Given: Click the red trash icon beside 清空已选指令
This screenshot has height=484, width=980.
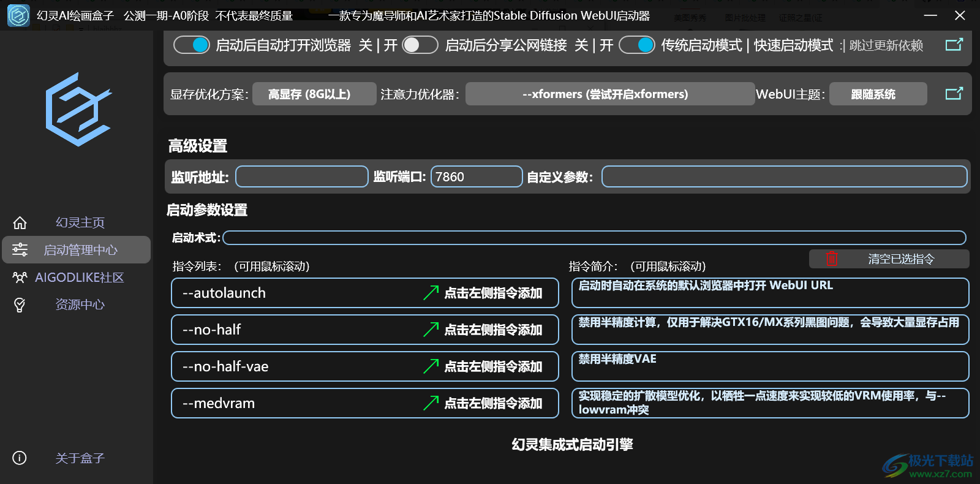Looking at the screenshot, I should click(831, 259).
